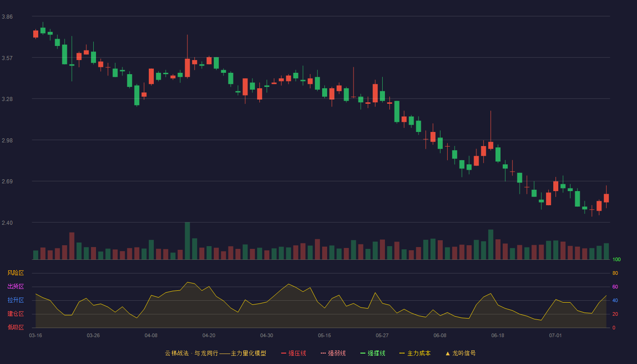Click the 3.86 price axis label
Viewport: 637px width, 364px height.
[7, 17]
